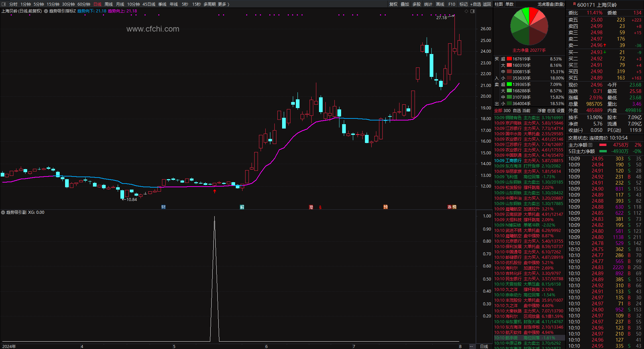Open the 财 financial event marker
Screen dimensions: 644x349
(163, 207)
